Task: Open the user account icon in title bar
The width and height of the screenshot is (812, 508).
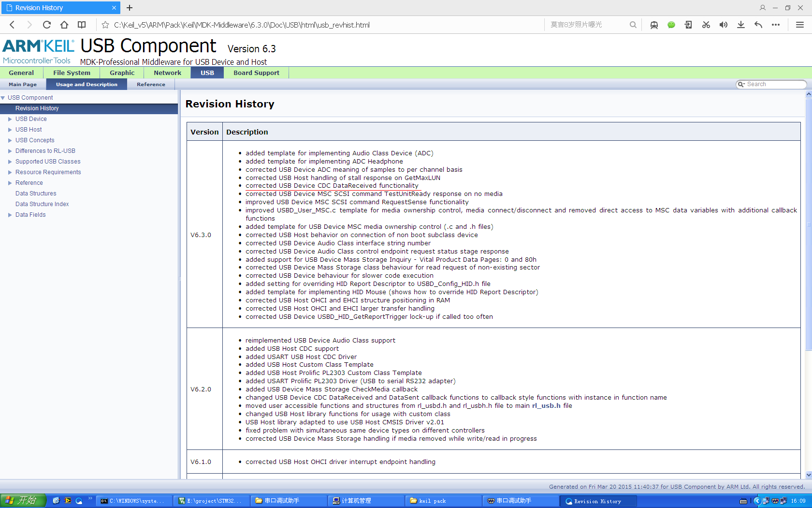Action: pos(763,8)
